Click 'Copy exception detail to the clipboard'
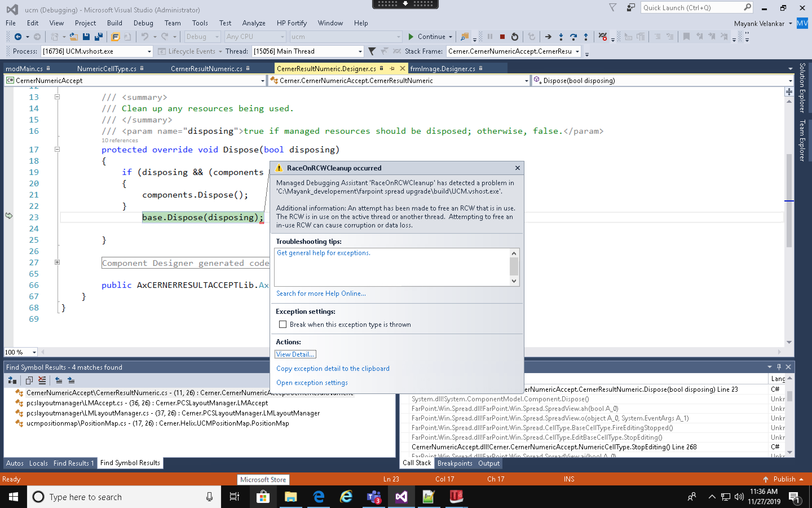 tap(333, 368)
